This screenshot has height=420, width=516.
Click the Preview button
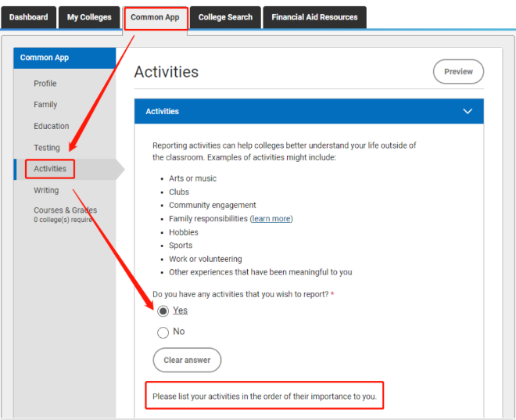(x=458, y=72)
